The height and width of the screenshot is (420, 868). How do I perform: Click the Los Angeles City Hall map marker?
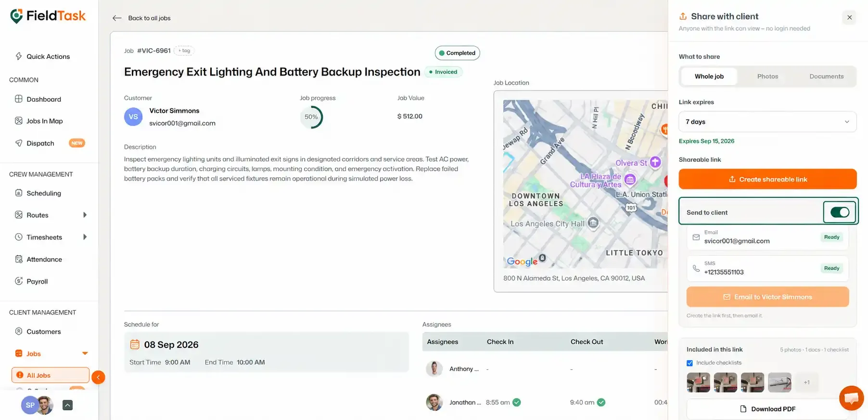click(594, 223)
